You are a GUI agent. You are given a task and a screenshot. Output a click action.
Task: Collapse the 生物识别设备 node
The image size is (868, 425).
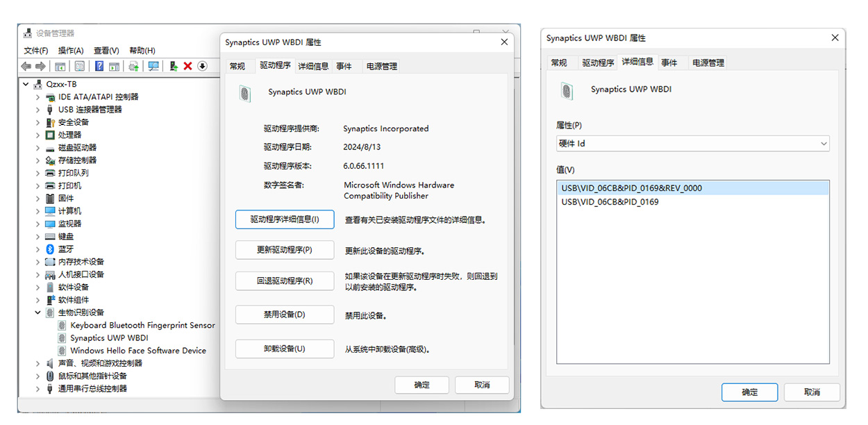click(38, 312)
